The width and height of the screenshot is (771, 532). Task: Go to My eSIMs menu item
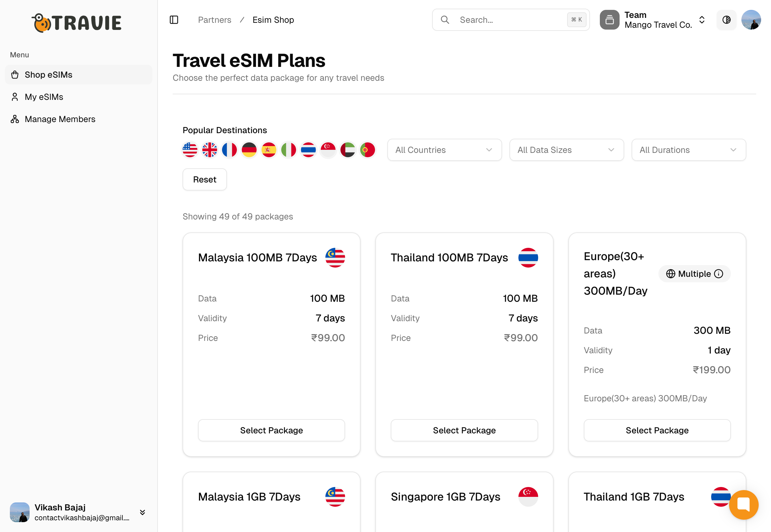[x=44, y=97]
